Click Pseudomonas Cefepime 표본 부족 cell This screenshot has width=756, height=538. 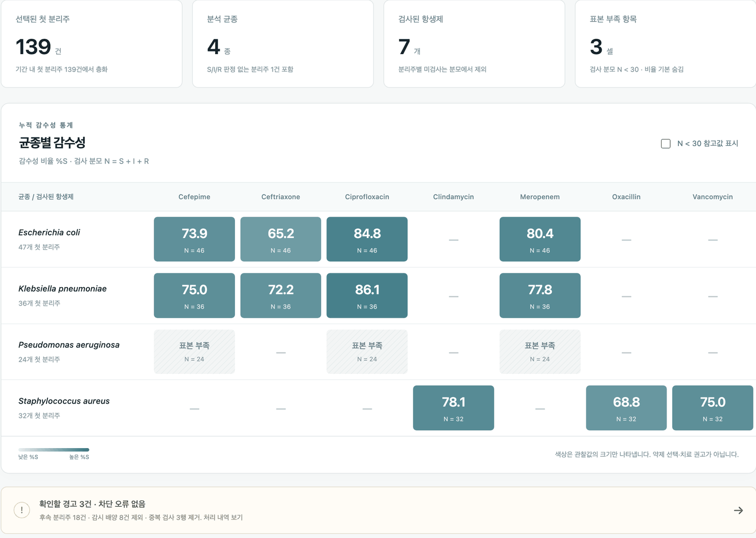coord(194,352)
